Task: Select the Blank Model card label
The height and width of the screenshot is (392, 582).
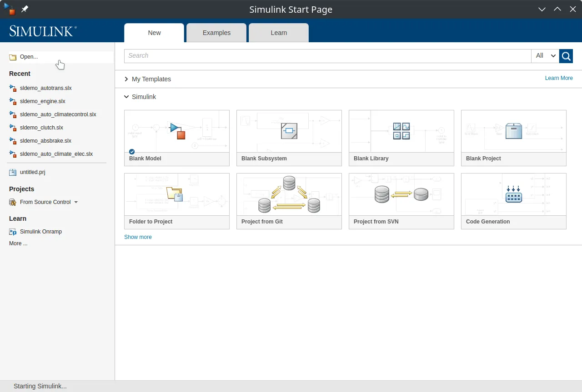Action: 145,159
